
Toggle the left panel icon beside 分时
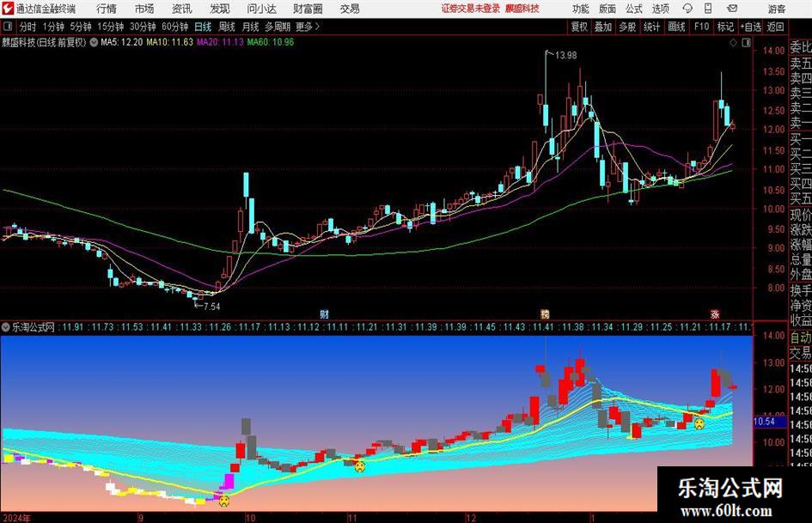point(8,27)
